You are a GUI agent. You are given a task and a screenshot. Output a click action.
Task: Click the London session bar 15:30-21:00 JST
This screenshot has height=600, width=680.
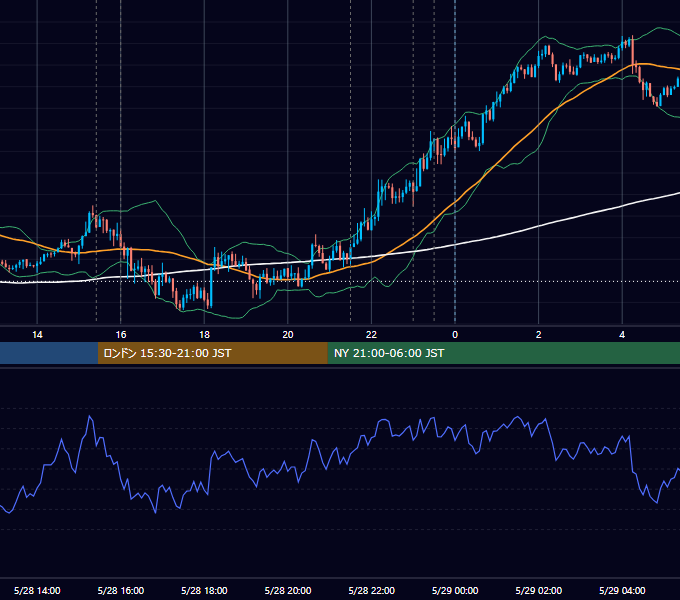coord(212,353)
